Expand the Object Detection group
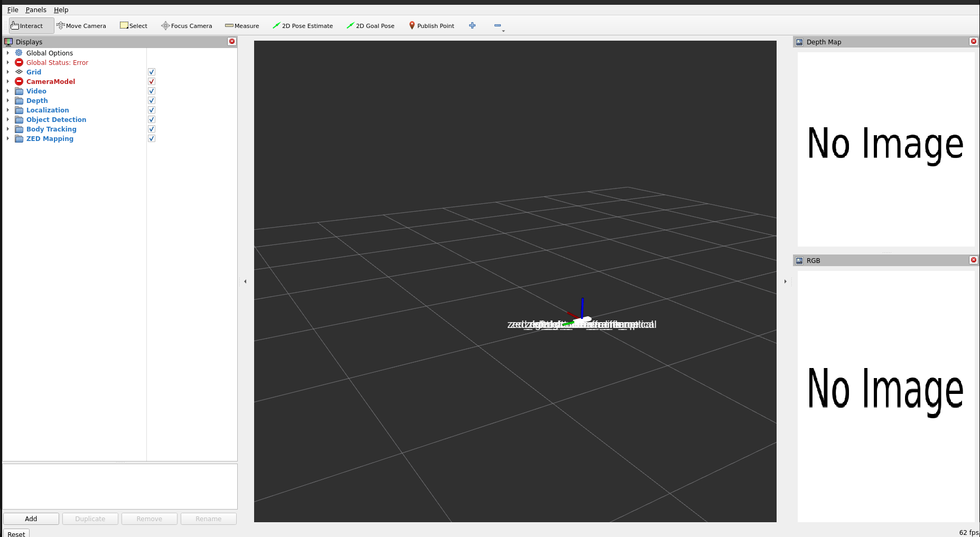Image resolution: width=980 pixels, height=537 pixels. [x=8, y=120]
